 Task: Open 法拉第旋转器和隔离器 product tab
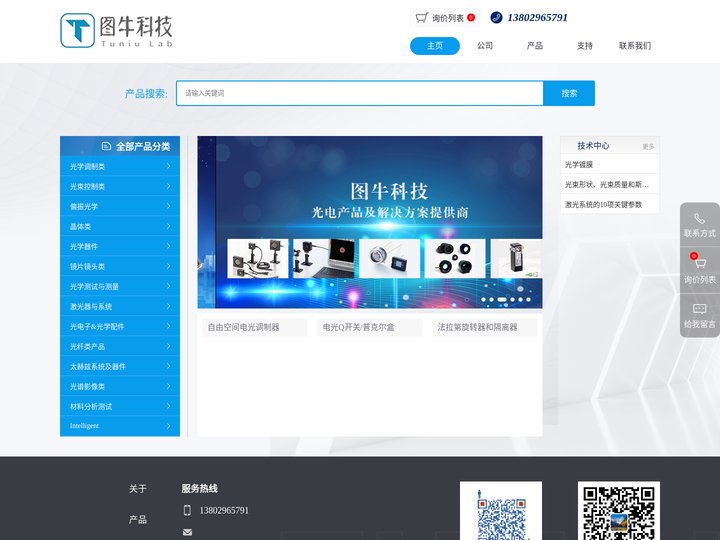click(x=484, y=327)
